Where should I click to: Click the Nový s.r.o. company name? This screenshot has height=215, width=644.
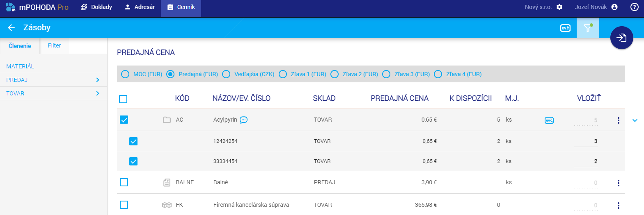pos(538,7)
